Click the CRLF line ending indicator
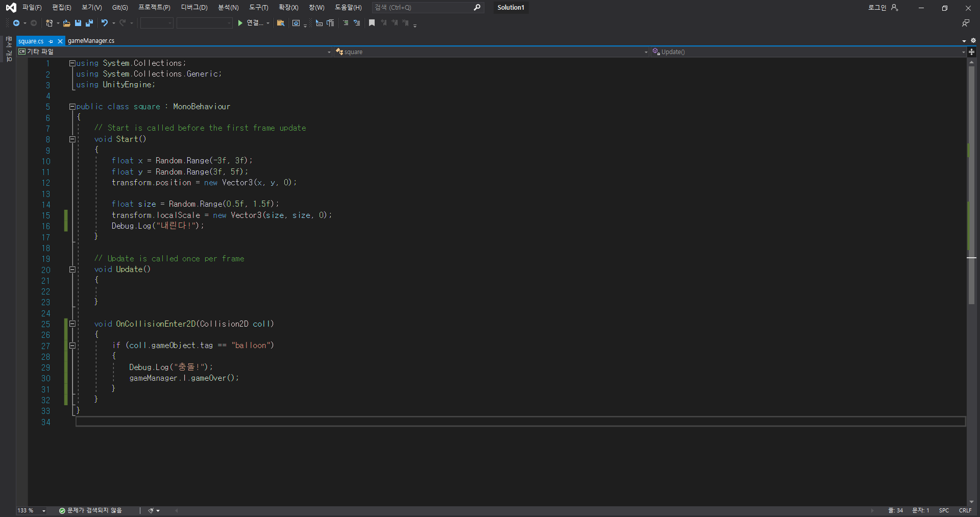 965,510
